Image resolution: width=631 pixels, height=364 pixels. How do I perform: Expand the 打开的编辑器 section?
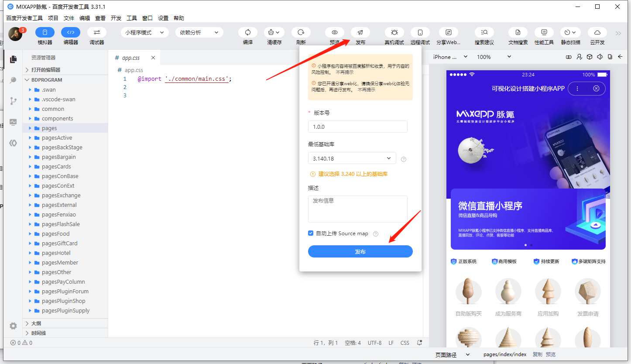pyautogui.click(x=65, y=70)
